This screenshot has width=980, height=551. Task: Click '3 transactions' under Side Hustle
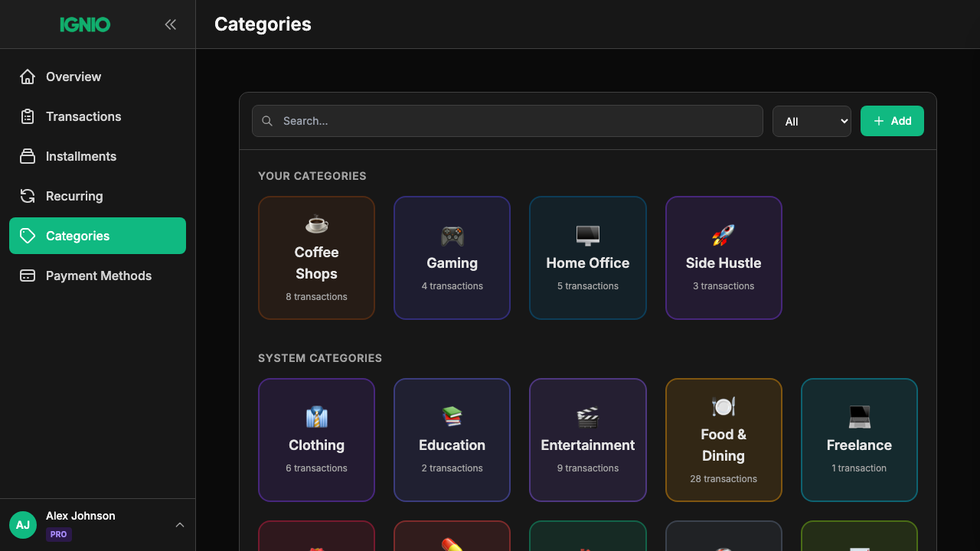724,286
